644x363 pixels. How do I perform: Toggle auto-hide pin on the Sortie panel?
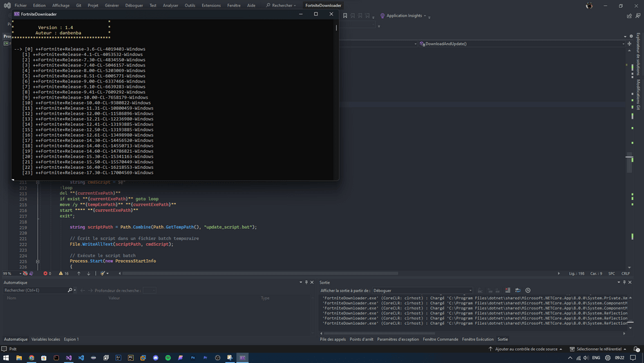tap(625, 282)
